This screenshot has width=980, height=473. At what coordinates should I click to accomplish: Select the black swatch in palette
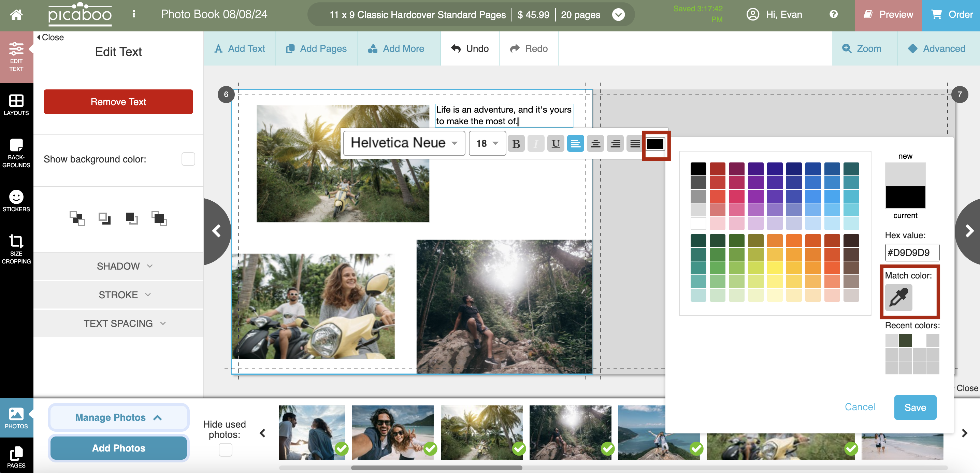(x=698, y=169)
